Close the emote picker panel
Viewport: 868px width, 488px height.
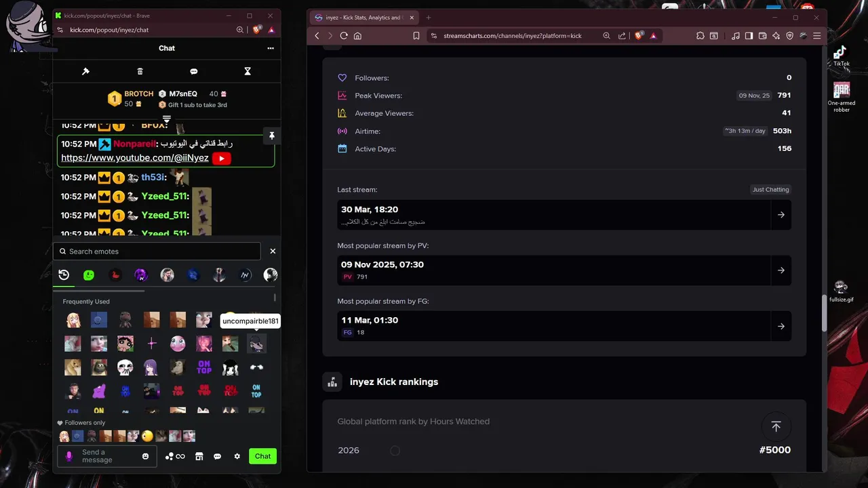click(x=273, y=251)
